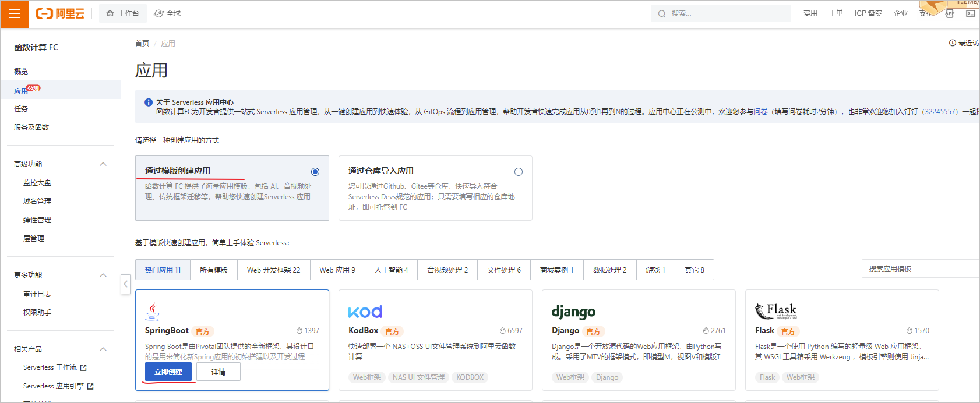Open the 工单 menu
The height and width of the screenshot is (403, 980).
coord(836,13)
